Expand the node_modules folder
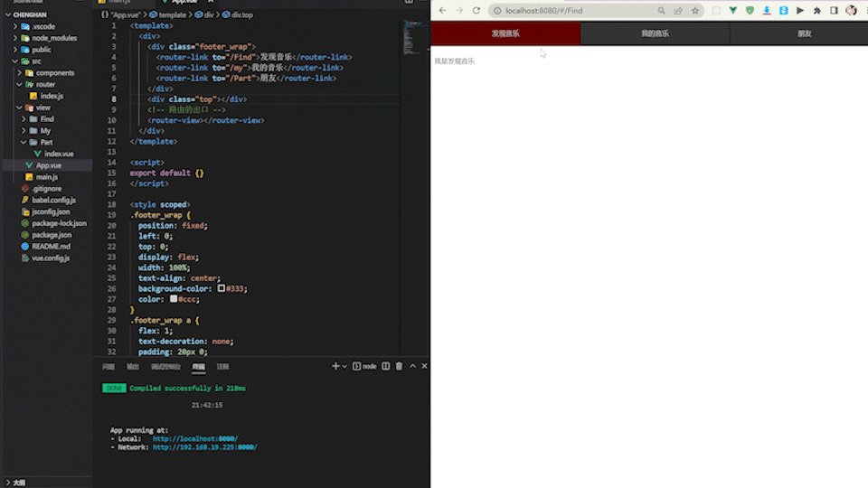The height and width of the screenshot is (488, 868). (x=15, y=38)
